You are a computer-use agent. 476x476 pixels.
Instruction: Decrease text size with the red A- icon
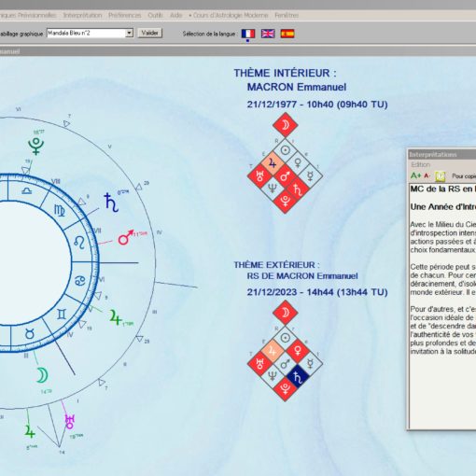point(427,175)
